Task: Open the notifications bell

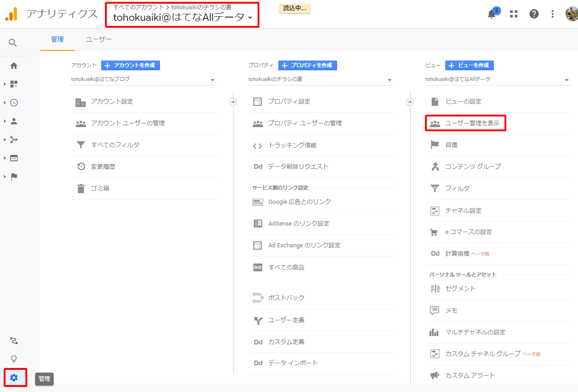Action: [492, 14]
